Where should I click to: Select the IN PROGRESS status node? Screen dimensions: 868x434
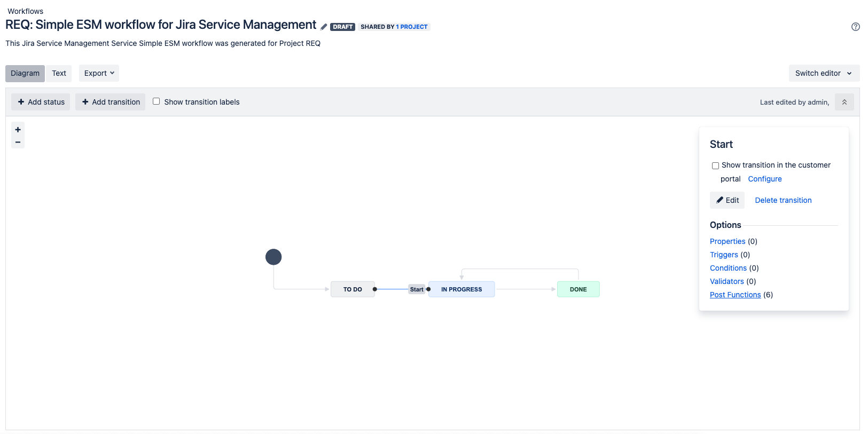462,289
